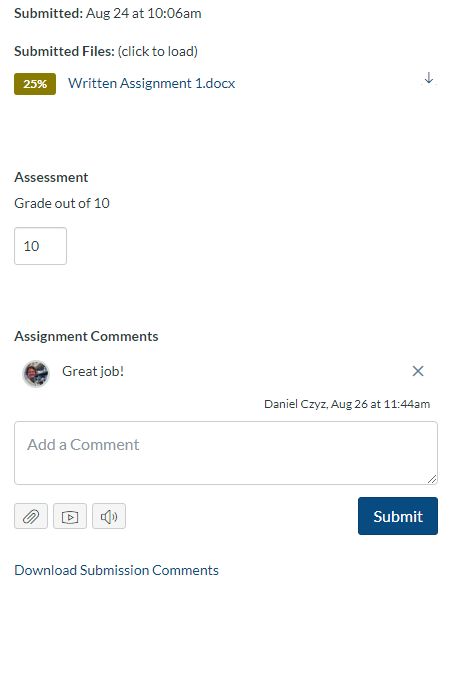The image size is (455, 679).
Task: Click the speech recognition speaker icon
Action: (109, 516)
